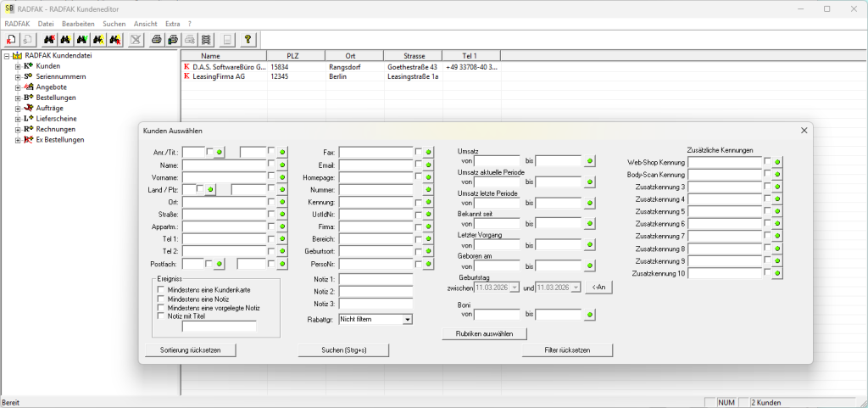
Task: Expand the Kunden tree node
Action: pyautogui.click(x=17, y=65)
